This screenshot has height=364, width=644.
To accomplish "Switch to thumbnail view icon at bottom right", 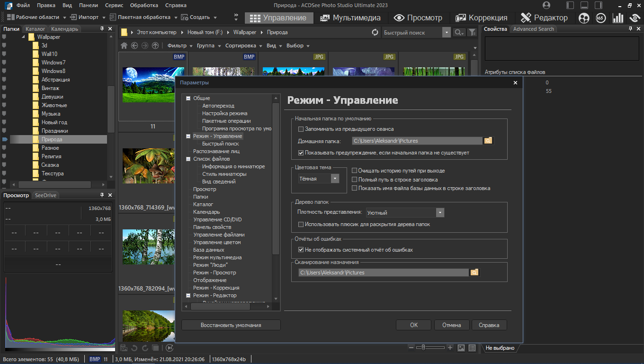I will (x=461, y=348).
